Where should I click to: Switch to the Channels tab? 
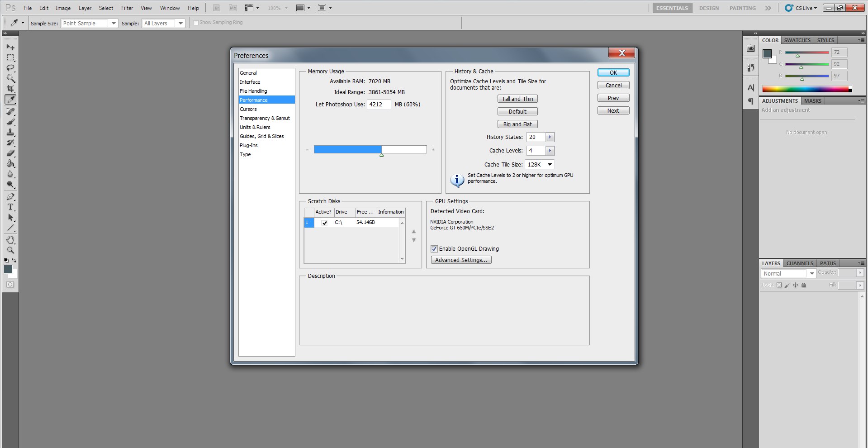point(800,263)
